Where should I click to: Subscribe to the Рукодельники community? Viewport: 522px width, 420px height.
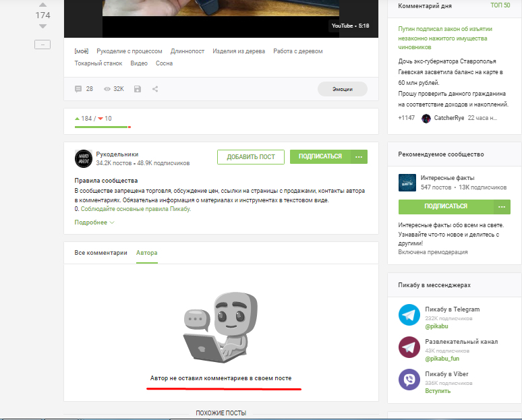(x=320, y=157)
